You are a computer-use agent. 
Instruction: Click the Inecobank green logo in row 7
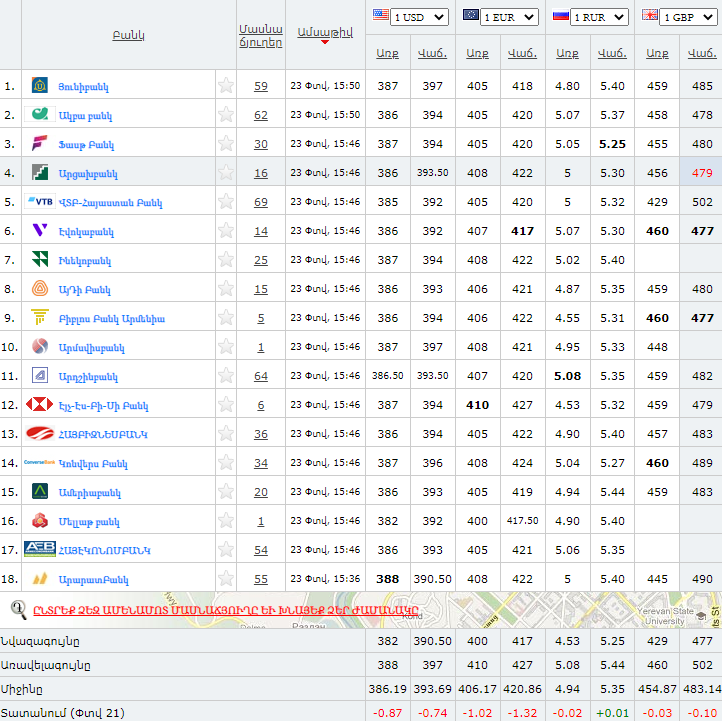coord(40,259)
